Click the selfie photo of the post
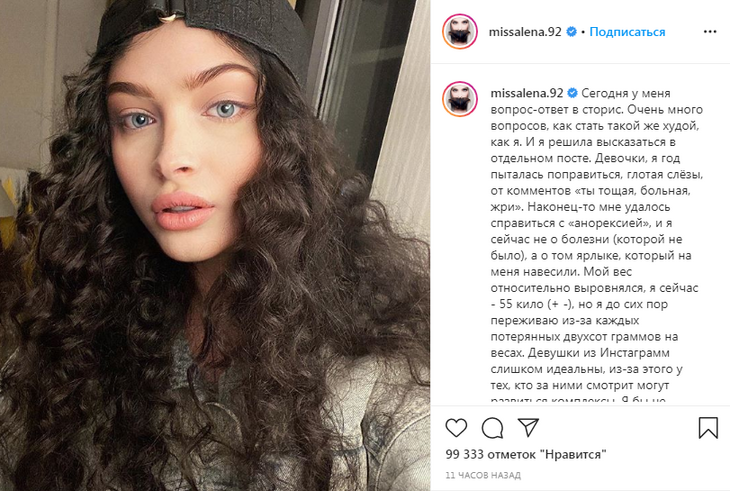The height and width of the screenshot is (491, 730). [215, 245]
